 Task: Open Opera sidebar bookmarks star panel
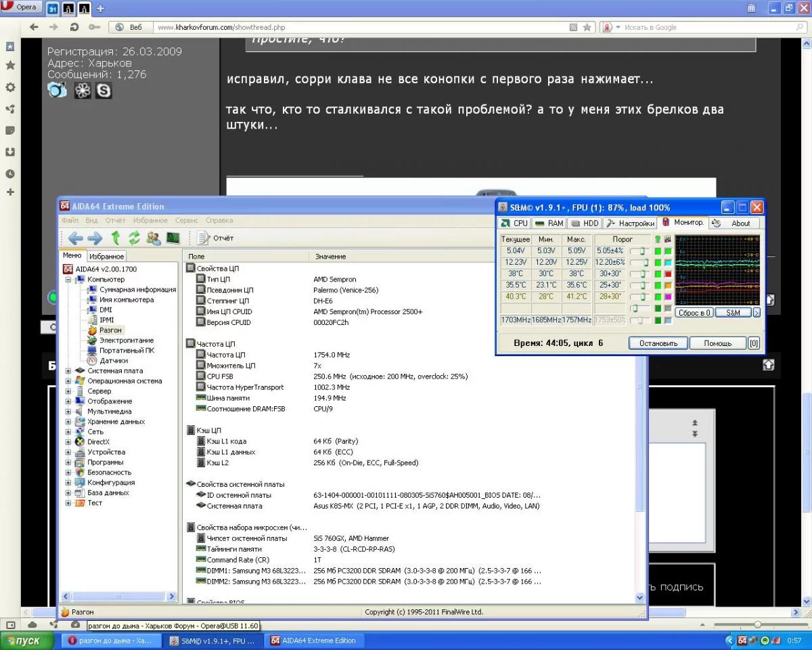[x=10, y=66]
